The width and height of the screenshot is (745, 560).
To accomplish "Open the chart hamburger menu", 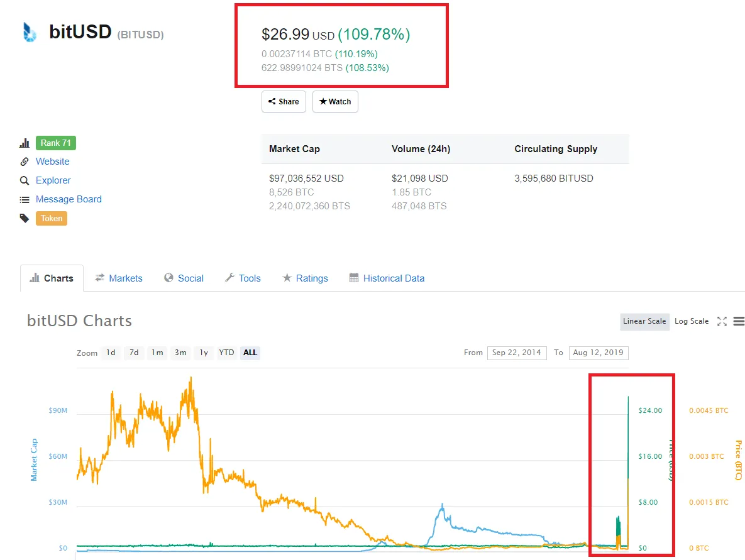I will tap(739, 322).
